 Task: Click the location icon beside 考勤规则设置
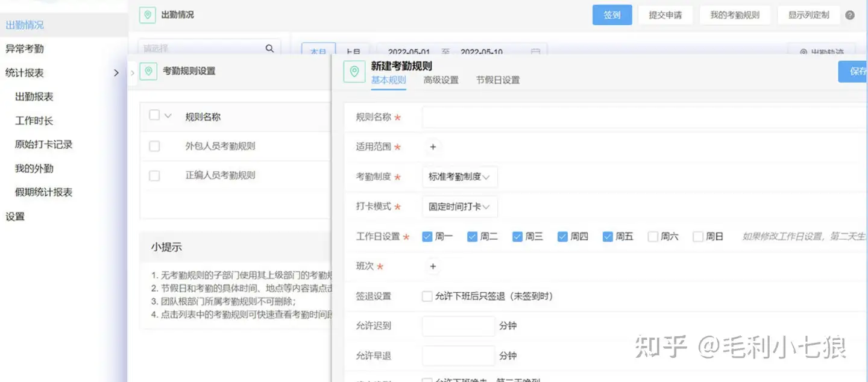[x=148, y=71]
